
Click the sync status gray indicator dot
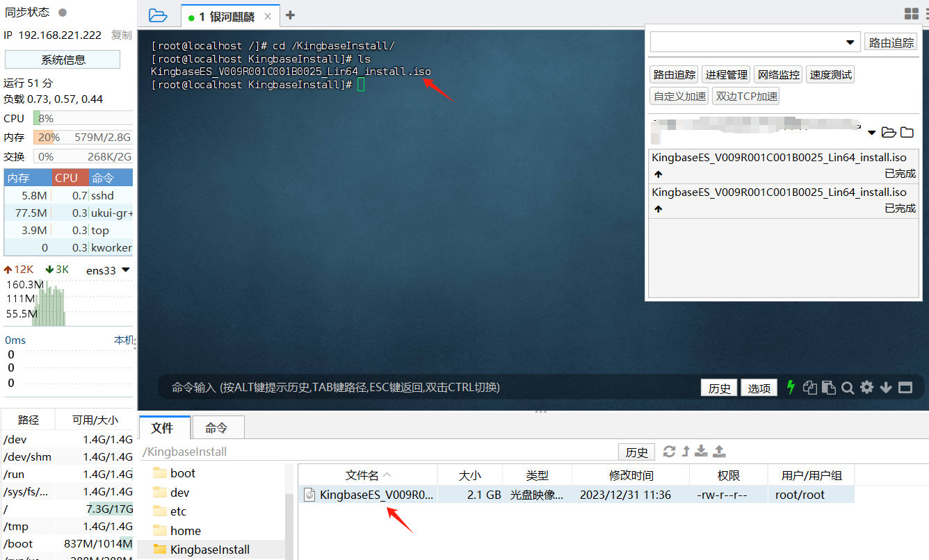(x=63, y=13)
